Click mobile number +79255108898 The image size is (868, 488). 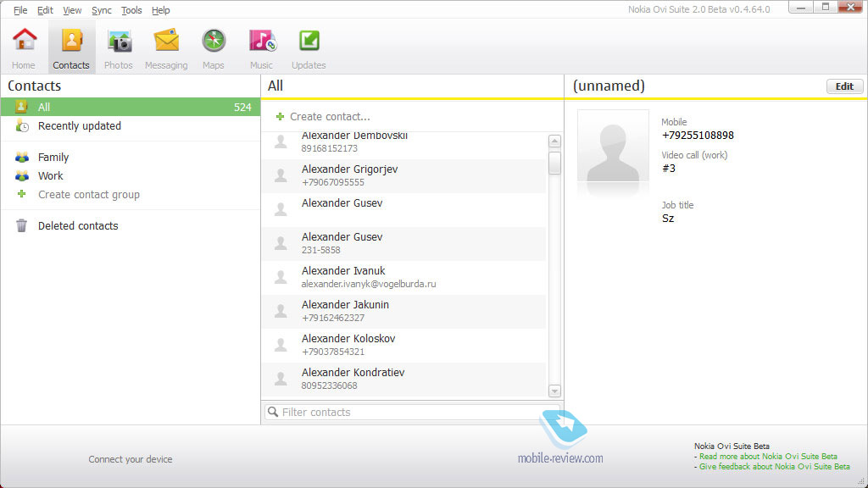pyautogui.click(x=698, y=136)
